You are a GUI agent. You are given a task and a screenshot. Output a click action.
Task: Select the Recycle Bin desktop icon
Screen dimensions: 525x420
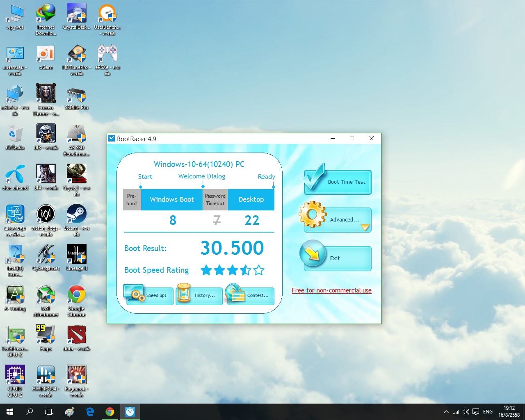[15, 138]
